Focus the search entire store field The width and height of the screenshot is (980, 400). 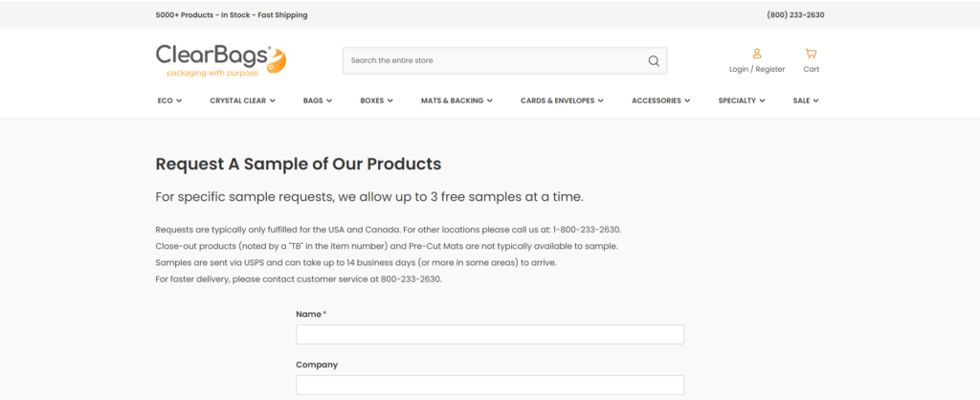click(x=493, y=60)
